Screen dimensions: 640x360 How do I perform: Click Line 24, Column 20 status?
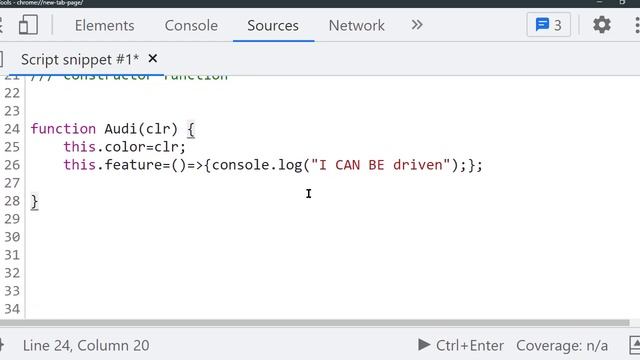[x=86, y=345]
